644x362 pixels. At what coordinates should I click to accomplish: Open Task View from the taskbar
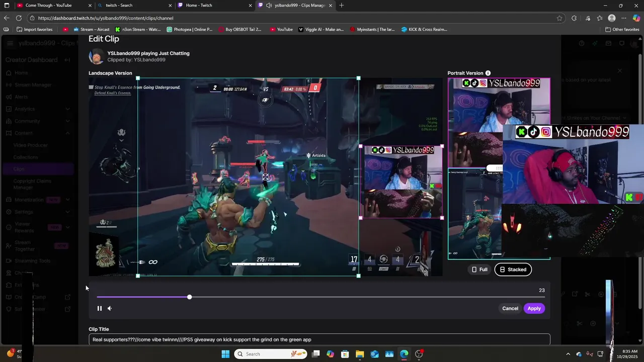315,354
